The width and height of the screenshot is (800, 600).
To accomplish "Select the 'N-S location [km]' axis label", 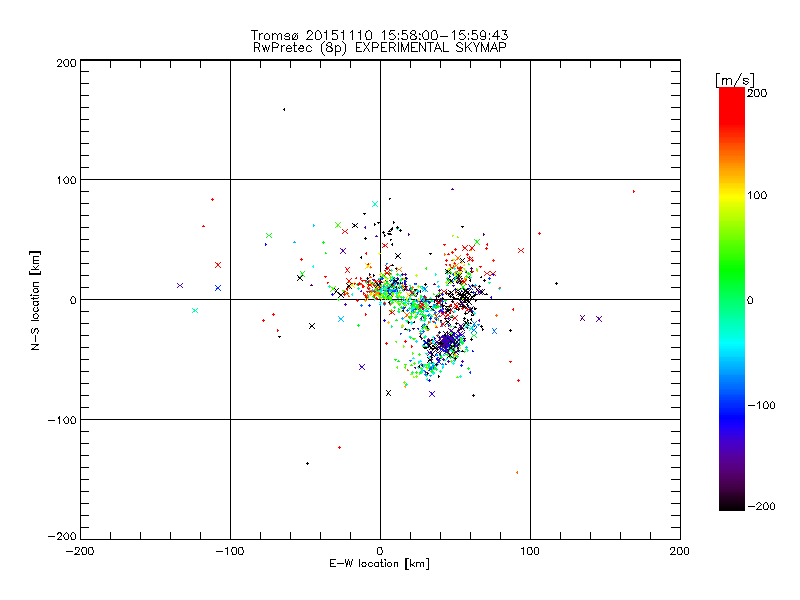I will [x=35, y=301].
